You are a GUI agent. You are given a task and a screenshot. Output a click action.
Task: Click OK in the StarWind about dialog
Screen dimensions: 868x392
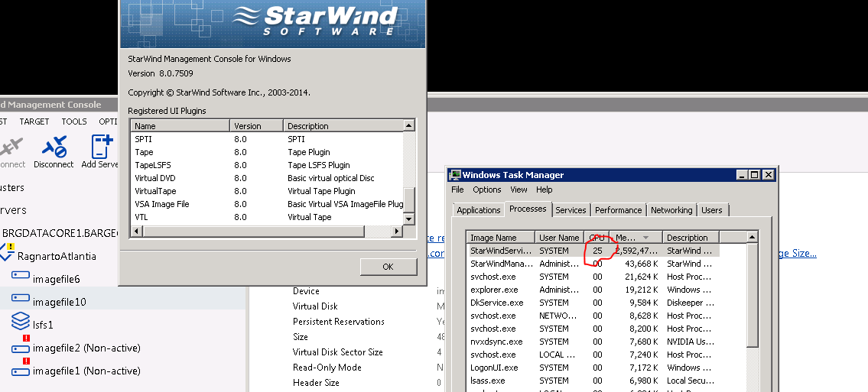[388, 267]
